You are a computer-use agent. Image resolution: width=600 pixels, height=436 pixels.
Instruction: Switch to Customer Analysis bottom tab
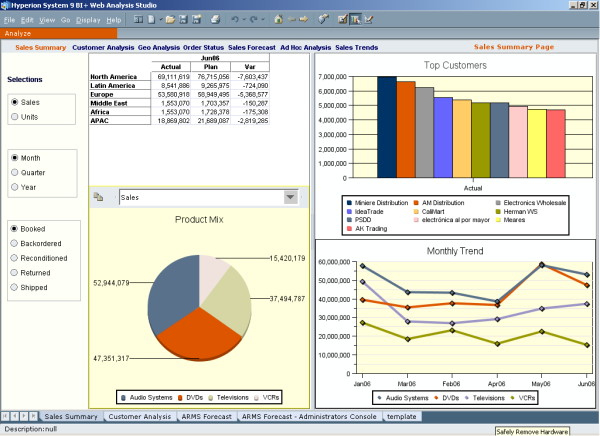click(x=140, y=416)
